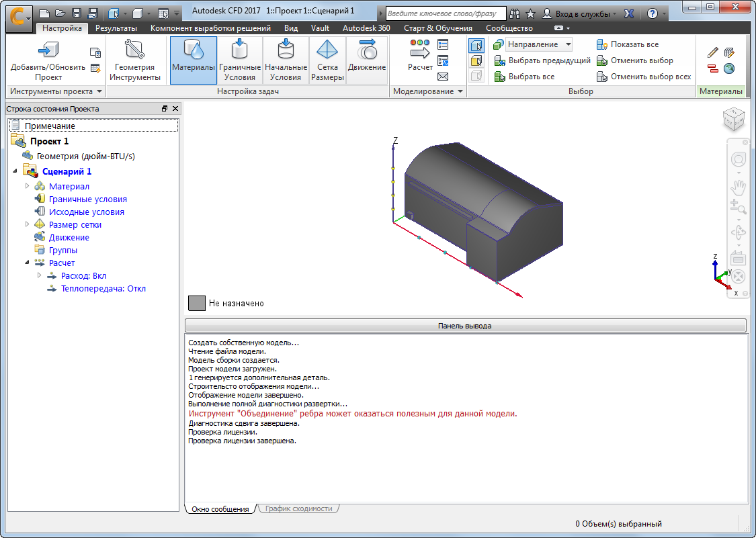This screenshot has width=756, height=538.
Task: Collapse the Сценарий 1 node
Action: point(15,171)
